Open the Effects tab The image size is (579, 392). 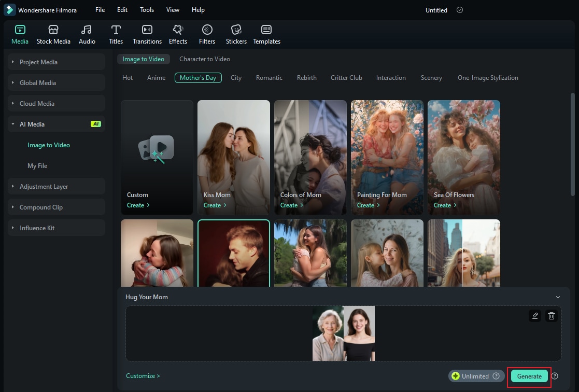[x=178, y=34]
